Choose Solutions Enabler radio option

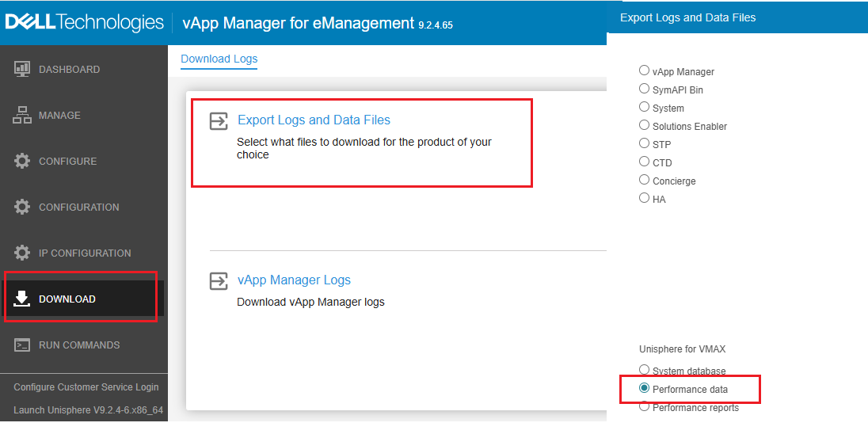644,125
